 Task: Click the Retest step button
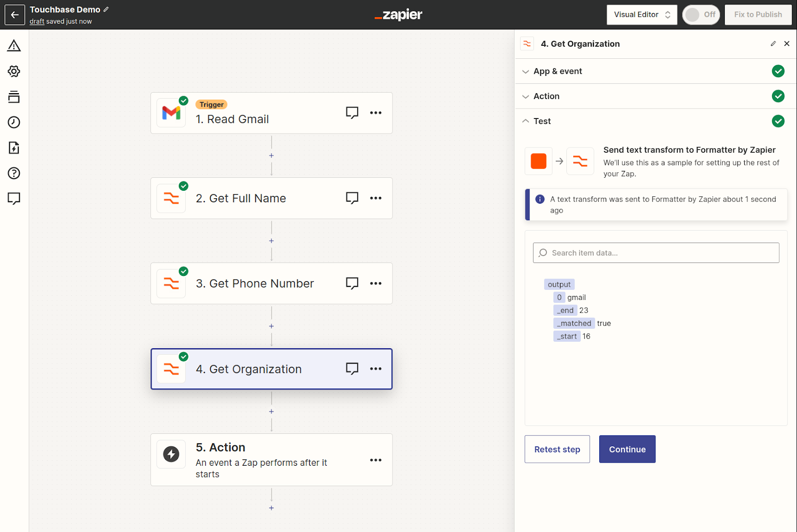pos(557,449)
